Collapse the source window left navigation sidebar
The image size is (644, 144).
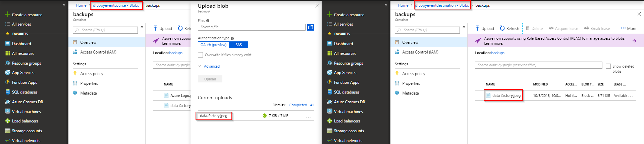pos(64,5)
